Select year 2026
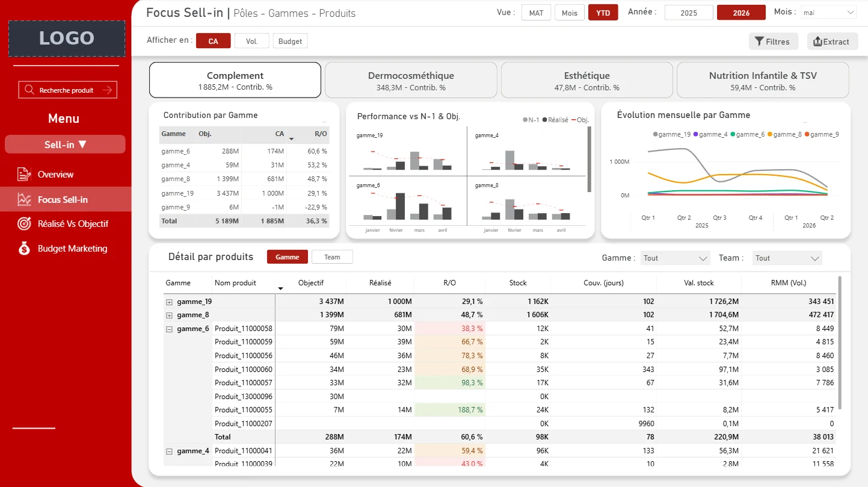The width and height of the screenshot is (868, 487). 741,13
